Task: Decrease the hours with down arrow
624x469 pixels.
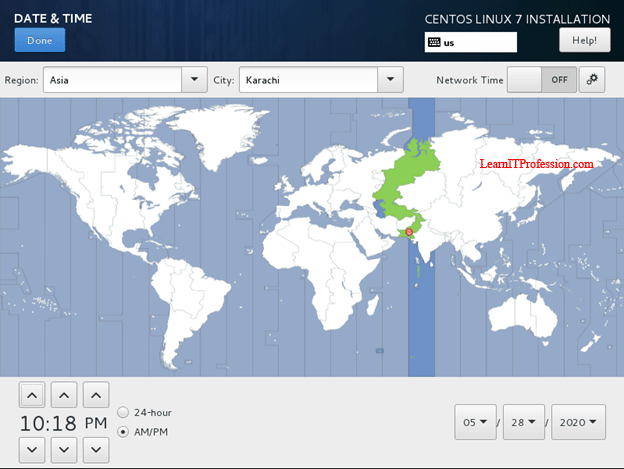Action: click(32, 450)
